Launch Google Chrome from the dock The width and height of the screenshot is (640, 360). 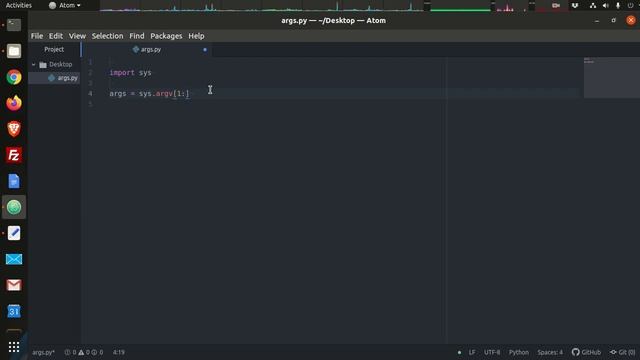pos(14,77)
